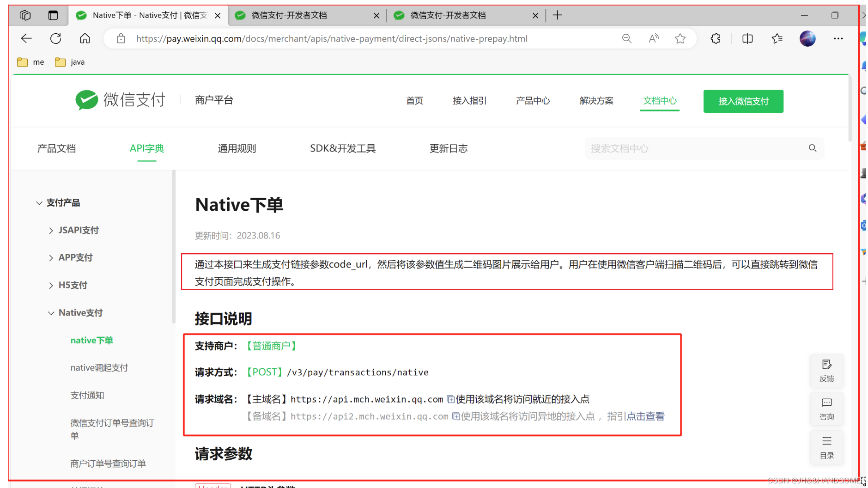Toggle split screen view
The width and height of the screenshot is (868, 488).
pyautogui.click(x=747, y=39)
